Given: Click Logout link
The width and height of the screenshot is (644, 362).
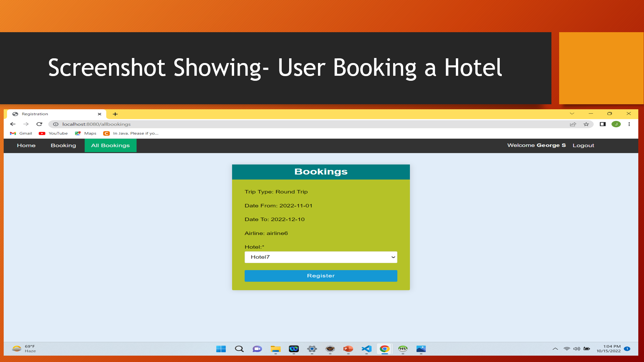Looking at the screenshot, I should (583, 145).
